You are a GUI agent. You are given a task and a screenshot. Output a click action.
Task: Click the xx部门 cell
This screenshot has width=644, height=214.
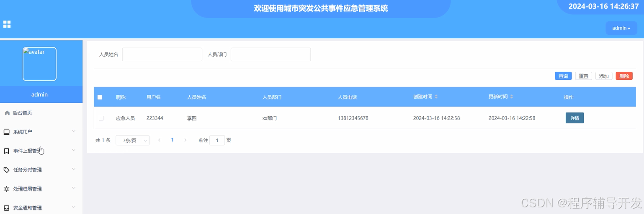tap(270, 118)
